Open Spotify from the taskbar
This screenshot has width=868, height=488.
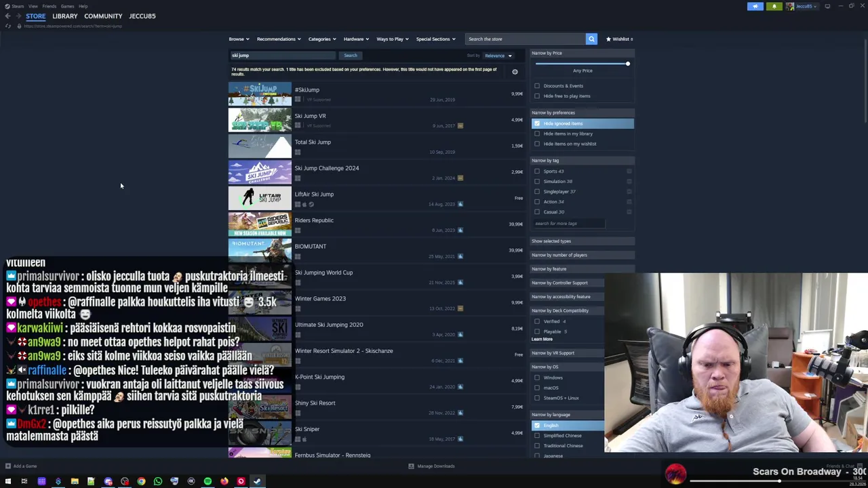point(208,481)
